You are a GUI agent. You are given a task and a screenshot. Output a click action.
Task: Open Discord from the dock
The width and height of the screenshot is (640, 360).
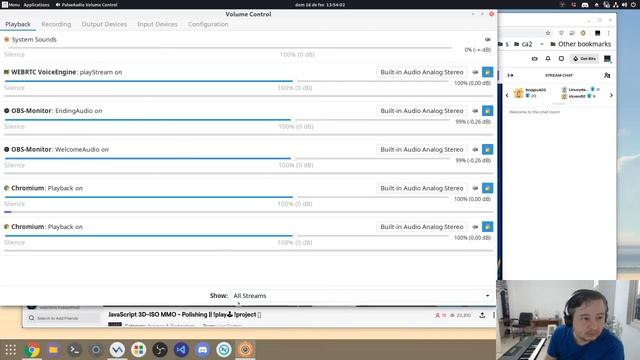pos(202,350)
